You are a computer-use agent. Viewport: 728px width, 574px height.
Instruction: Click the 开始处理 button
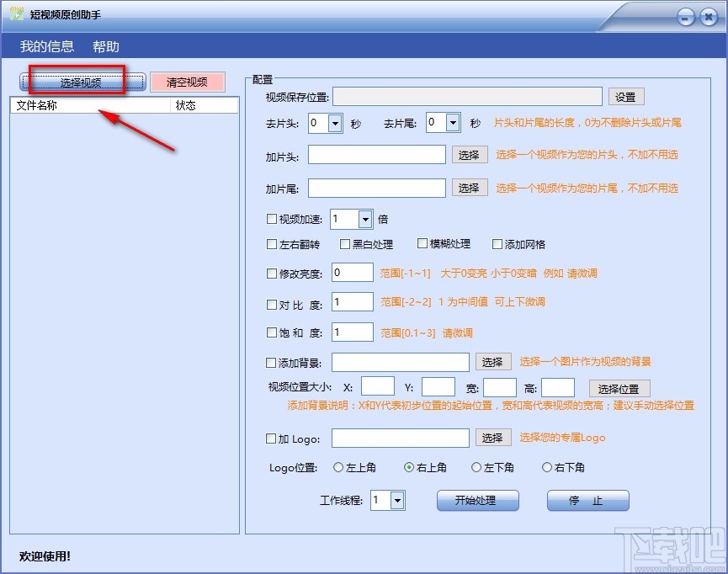478,501
